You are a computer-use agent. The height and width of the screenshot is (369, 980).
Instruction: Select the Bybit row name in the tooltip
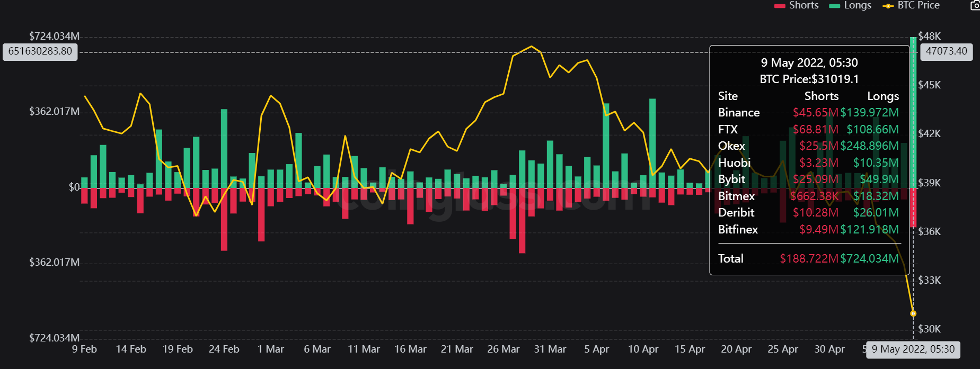pyautogui.click(x=731, y=179)
